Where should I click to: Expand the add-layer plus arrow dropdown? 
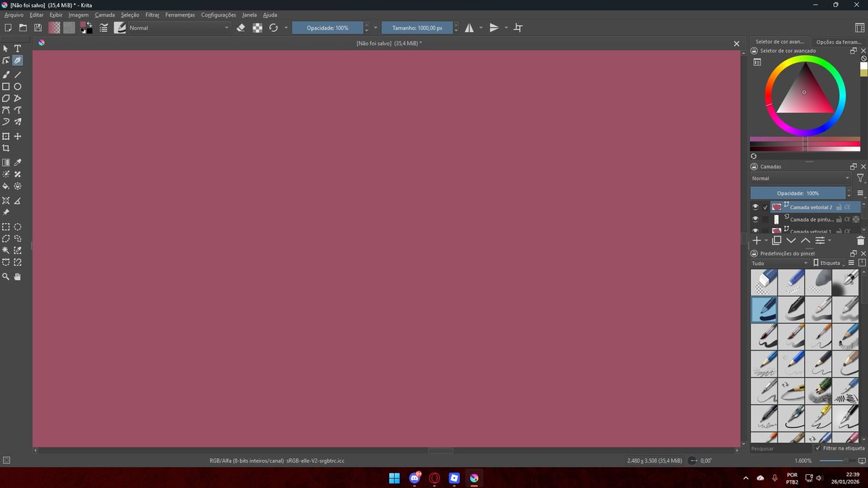[766, 240]
